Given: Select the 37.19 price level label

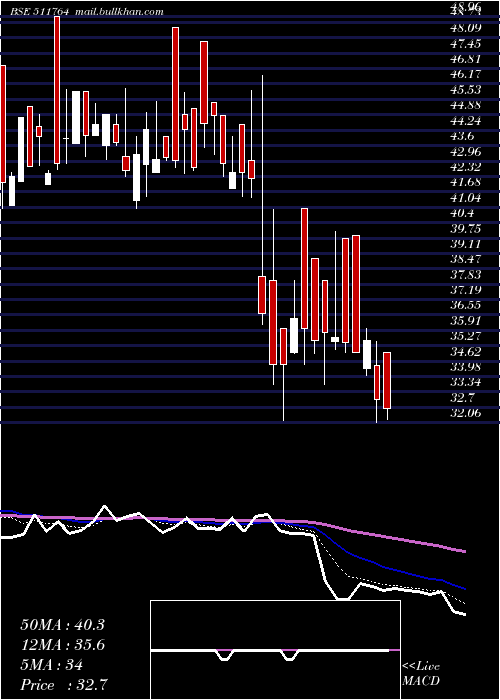Looking at the screenshot, I should [x=466, y=291].
